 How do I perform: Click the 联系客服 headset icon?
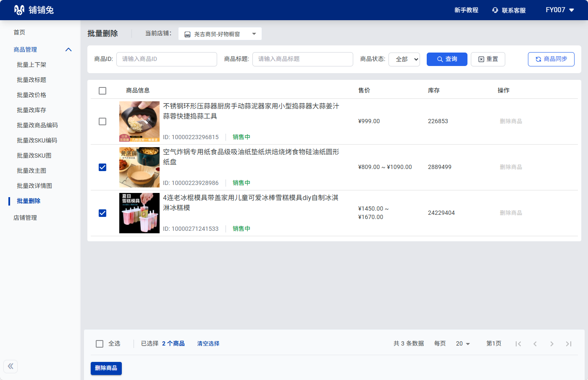click(x=495, y=10)
